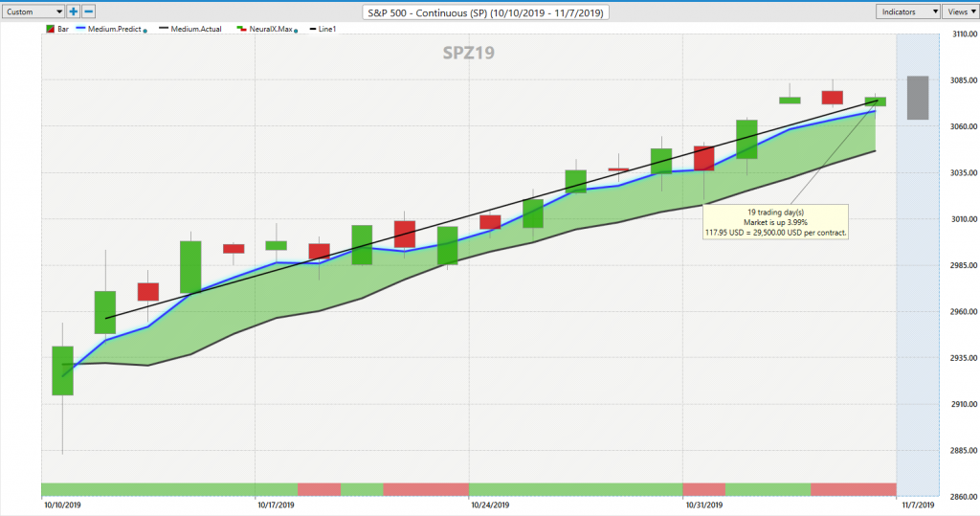Image resolution: width=980 pixels, height=516 pixels.
Task: Select the Line1 legend entry
Action: coord(323,29)
